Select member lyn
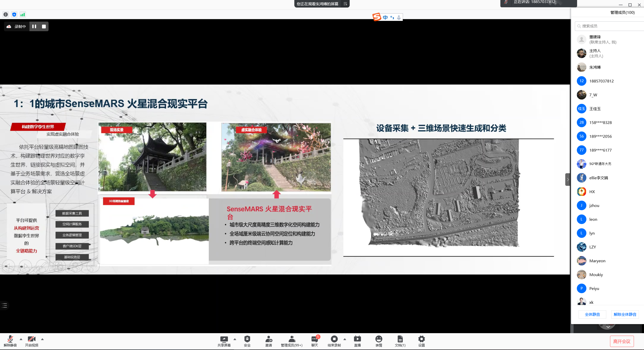The width and height of the screenshot is (644, 350). coord(608,233)
